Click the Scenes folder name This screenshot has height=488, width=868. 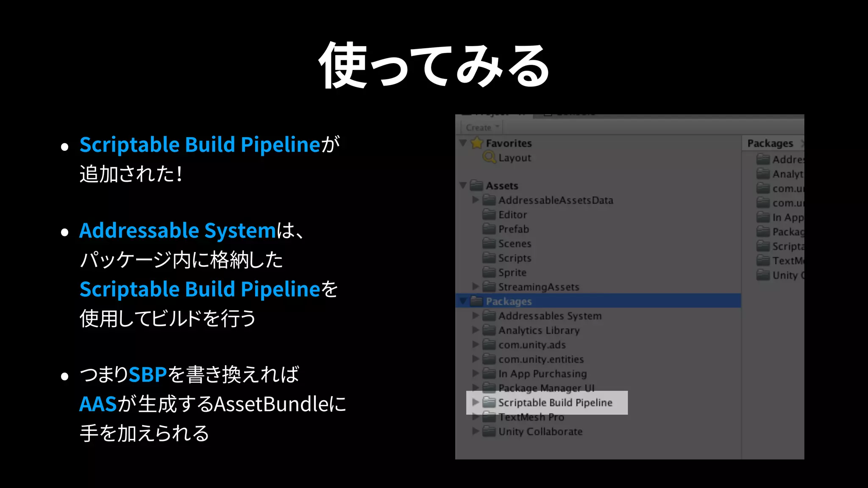[515, 244]
